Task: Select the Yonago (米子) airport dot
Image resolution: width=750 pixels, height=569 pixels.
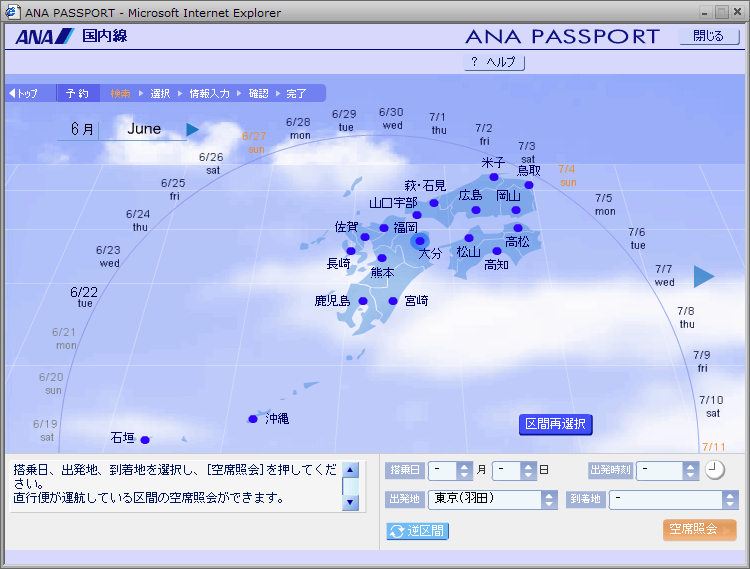Action: click(x=494, y=177)
